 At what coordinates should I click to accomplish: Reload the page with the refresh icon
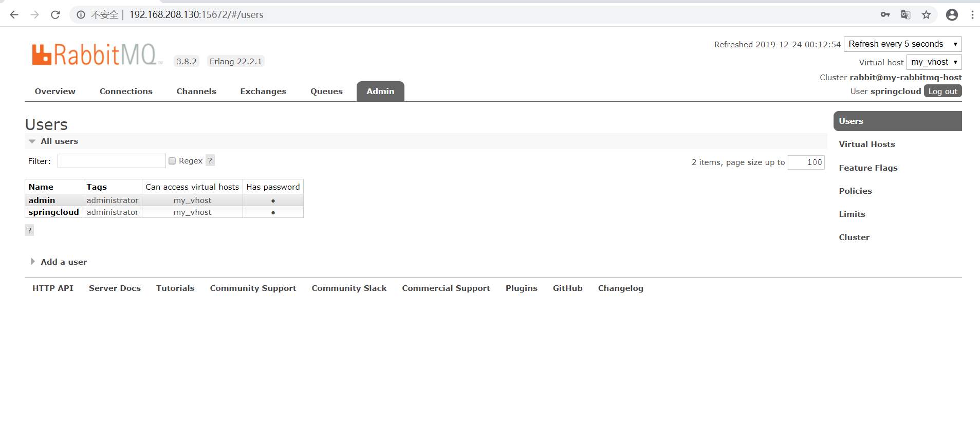click(x=56, y=15)
